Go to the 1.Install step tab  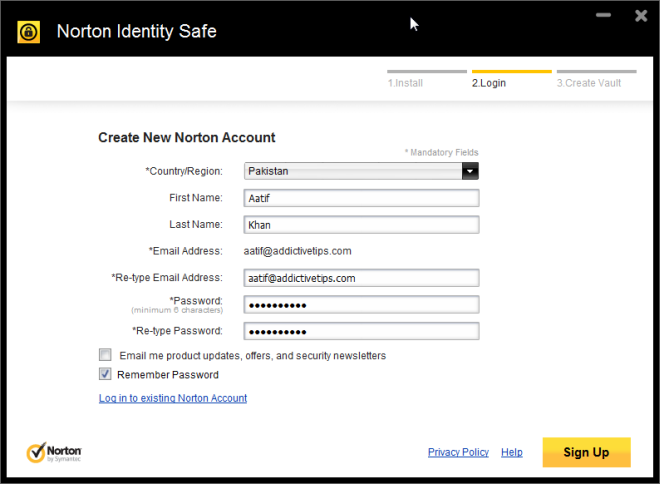(x=405, y=82)
